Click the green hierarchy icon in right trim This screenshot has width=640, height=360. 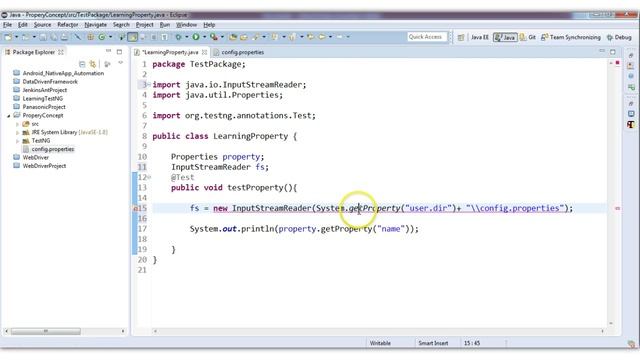pyautogui.click(x=631, y=87)
